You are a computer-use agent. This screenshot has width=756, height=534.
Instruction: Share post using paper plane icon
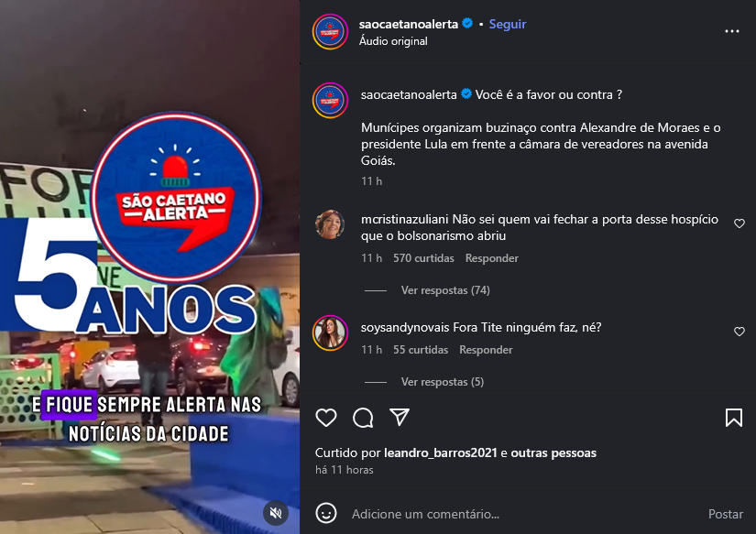400,417
